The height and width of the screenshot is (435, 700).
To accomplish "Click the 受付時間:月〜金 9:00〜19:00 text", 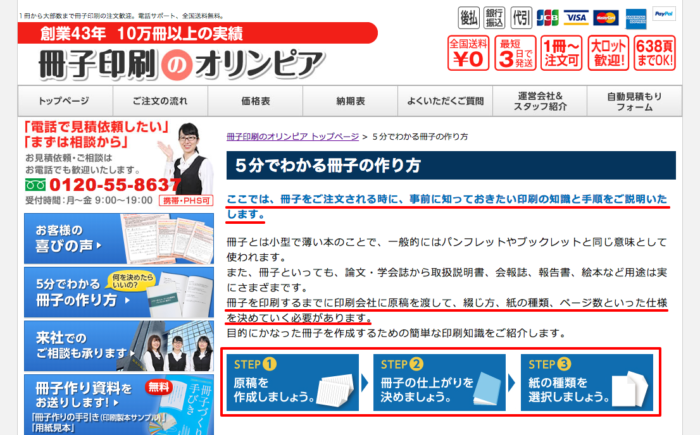I will click(x=89, y=200).
